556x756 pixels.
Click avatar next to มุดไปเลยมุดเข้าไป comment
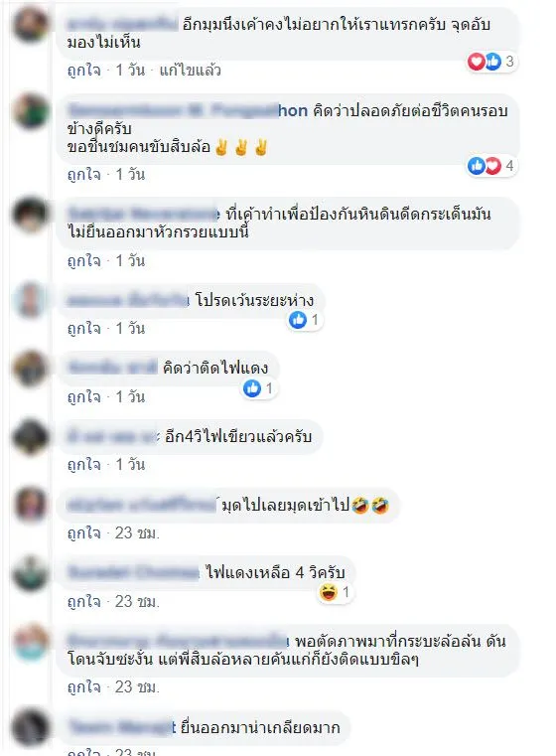coord(31,505)
